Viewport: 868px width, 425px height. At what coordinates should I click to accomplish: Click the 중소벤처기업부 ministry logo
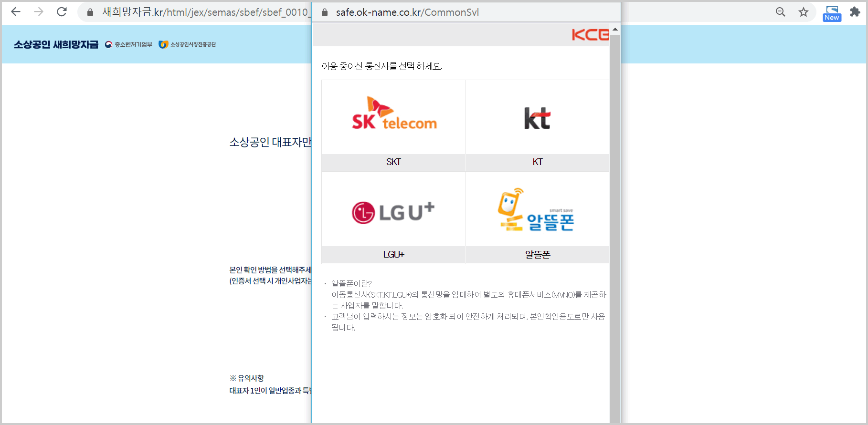click(128, 44)
